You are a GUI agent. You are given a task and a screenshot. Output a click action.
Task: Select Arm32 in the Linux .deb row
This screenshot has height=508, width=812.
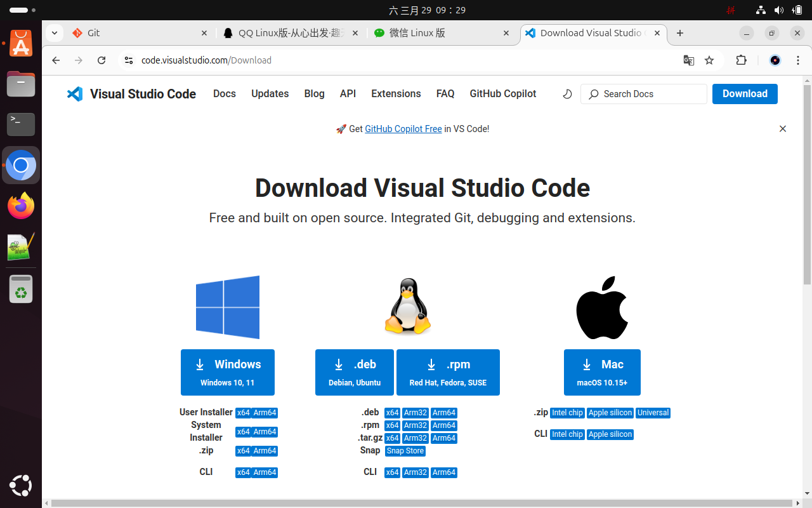pyautogui.click(x=416, y=413)
